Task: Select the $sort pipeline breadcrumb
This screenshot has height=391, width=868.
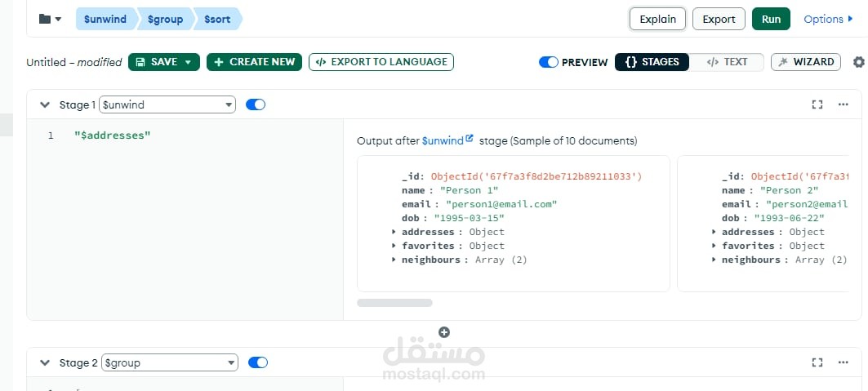Action: tap(217, 19)
